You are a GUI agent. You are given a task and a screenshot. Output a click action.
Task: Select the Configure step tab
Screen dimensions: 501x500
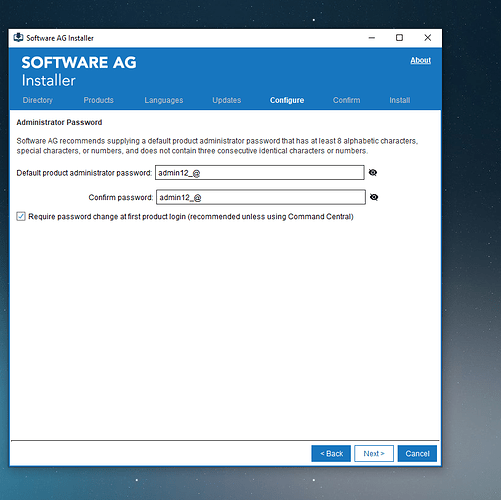tap(287, 100)
